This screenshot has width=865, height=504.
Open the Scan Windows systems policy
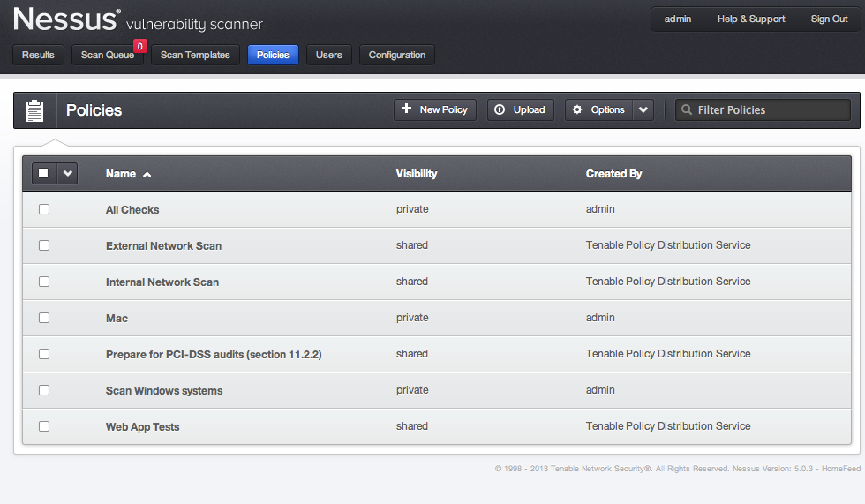[x=164, y=390]
